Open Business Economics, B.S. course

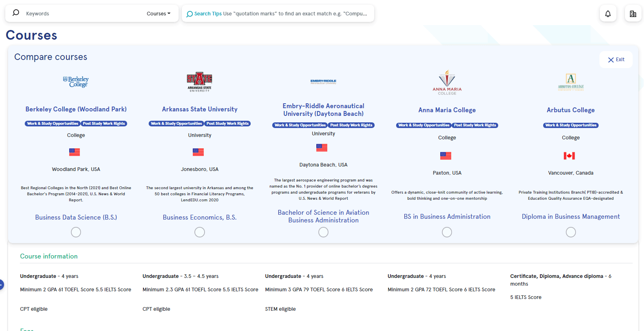coord(200,218)
